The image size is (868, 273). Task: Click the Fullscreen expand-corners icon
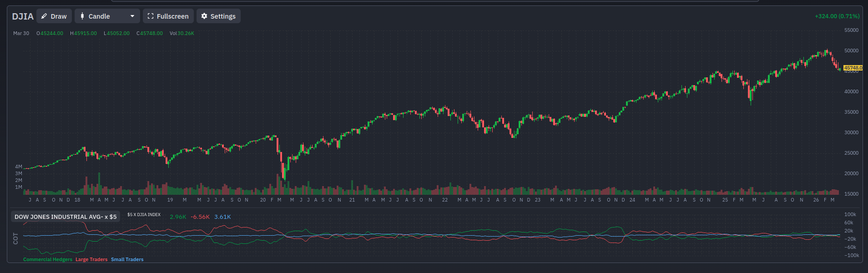(151, 16)
